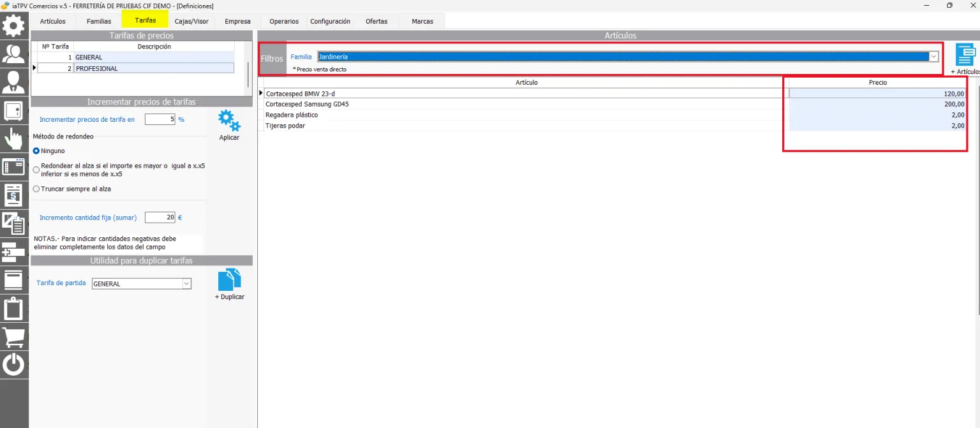Viewport: 980px width, 428px height.
Task: Click the Descripción column header
Action: [x=154, y=47]
